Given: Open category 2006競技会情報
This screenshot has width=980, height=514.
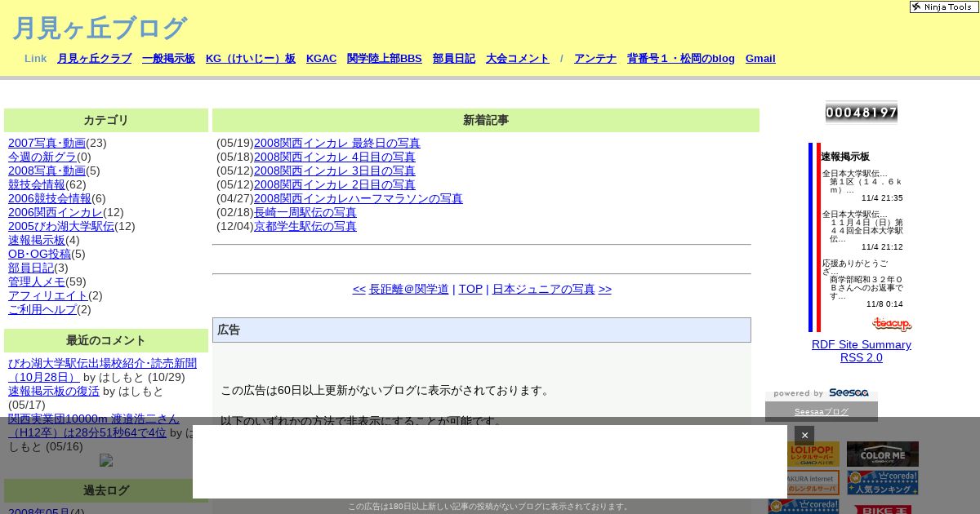Looking at the screenshot, I should [50, 198].
